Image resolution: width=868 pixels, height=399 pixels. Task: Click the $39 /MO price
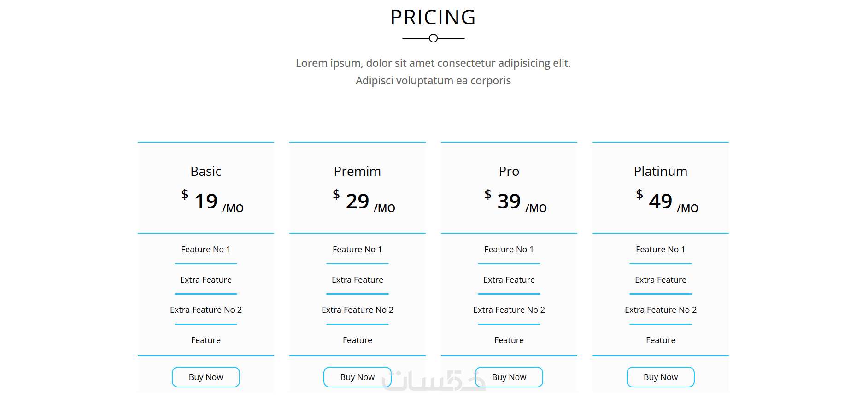click(516, 201)
